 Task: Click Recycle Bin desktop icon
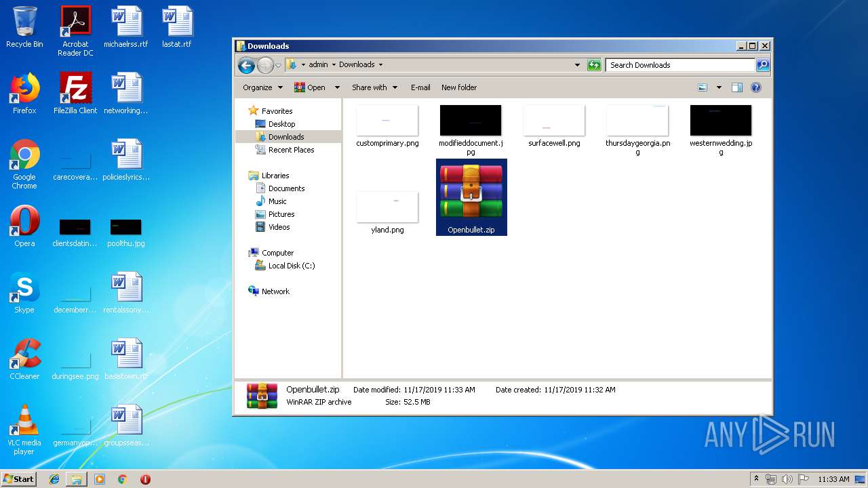pyautogui.click(x=24, y=27)
